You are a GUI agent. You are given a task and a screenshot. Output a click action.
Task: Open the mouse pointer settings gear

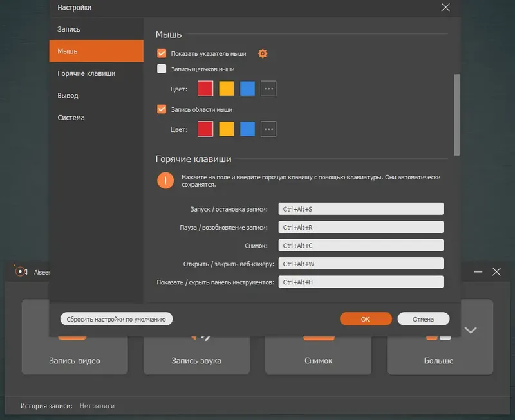(x=262, y=53)
